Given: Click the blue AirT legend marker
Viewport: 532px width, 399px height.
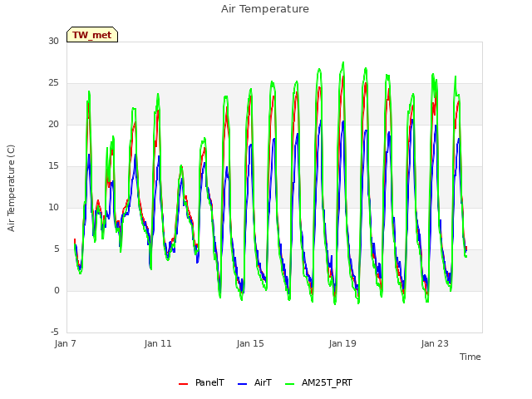Looking at the screenshot, I should pyautogui.click(x=242, y=383).
